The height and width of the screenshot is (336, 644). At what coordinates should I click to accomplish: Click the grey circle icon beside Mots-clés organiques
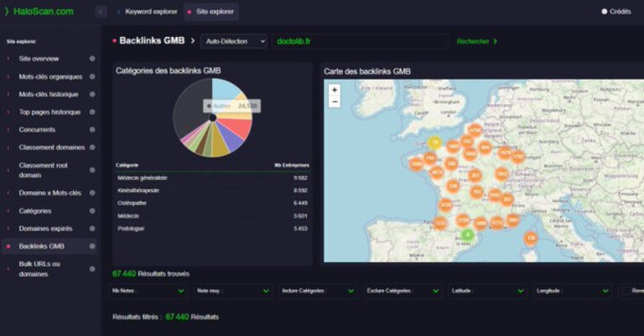[x=92, y=77]
